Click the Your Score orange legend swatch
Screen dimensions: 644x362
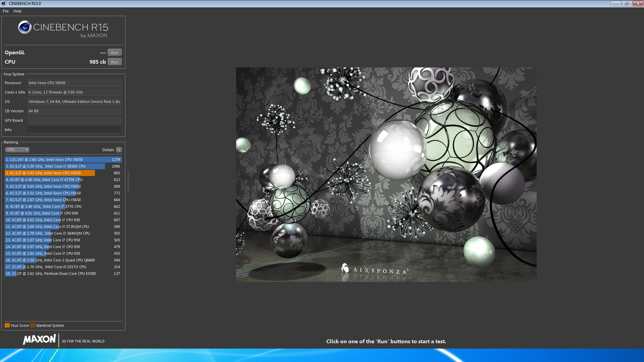7,325
